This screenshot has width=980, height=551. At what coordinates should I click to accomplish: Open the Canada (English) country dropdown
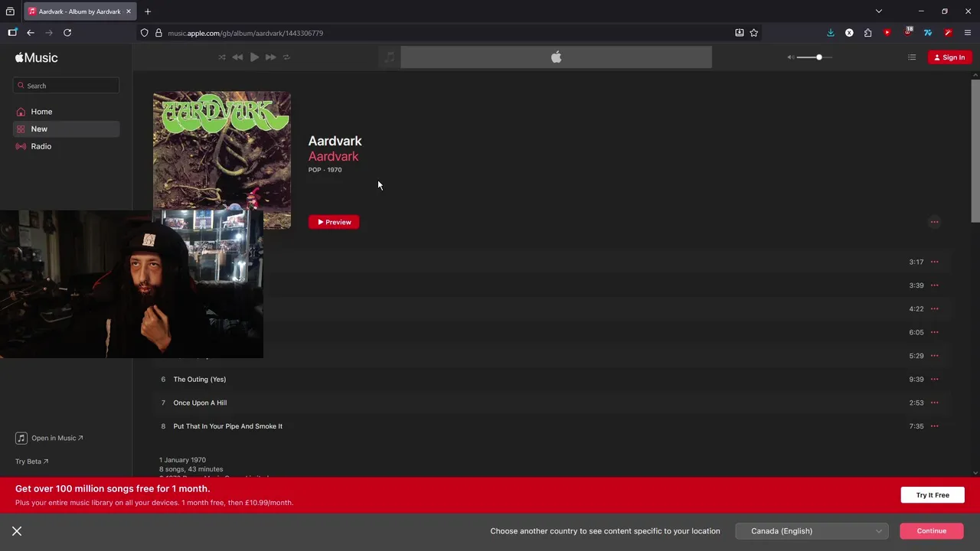812,531
